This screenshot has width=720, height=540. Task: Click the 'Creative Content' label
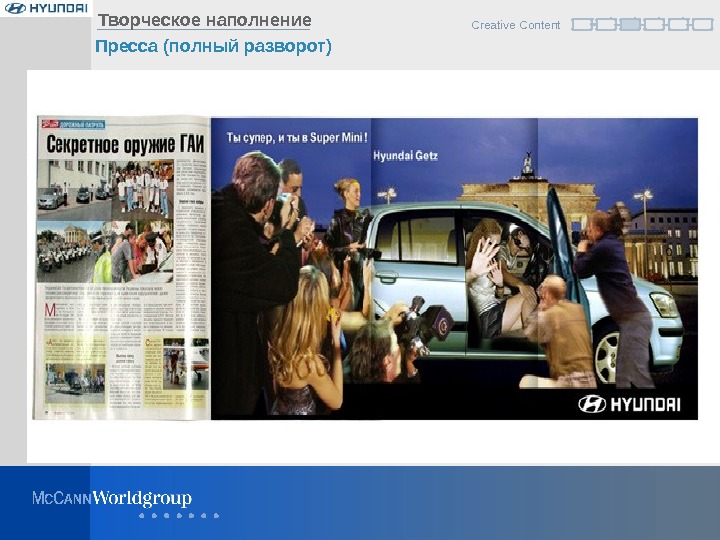point(515,25)
